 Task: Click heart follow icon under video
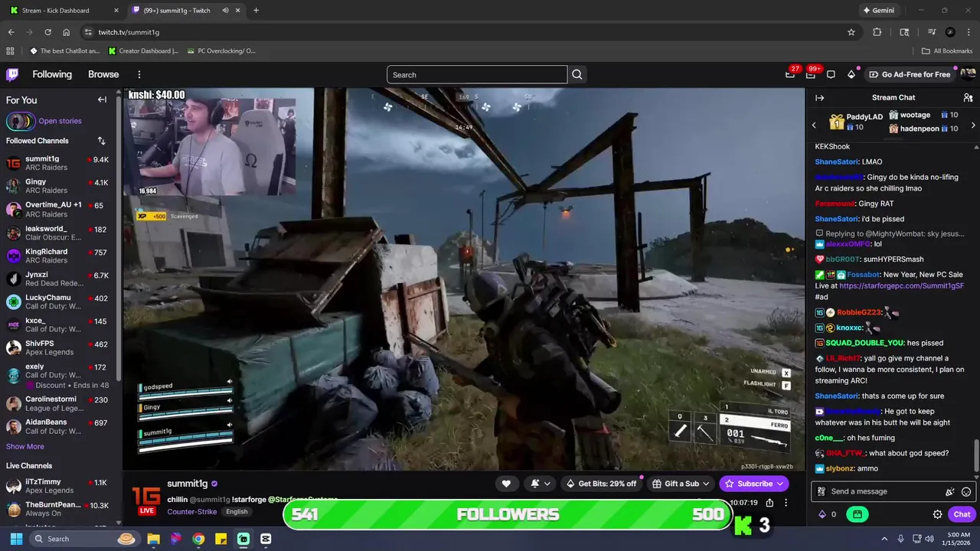coord(506,484)
